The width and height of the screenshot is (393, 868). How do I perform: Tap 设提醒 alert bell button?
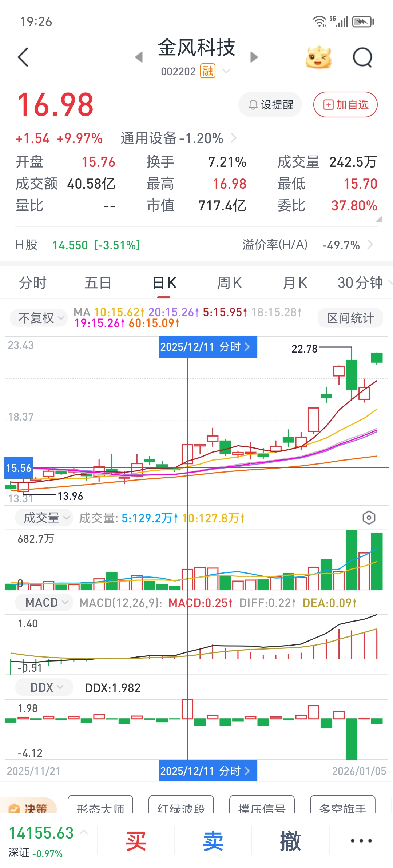click(270, 105)
